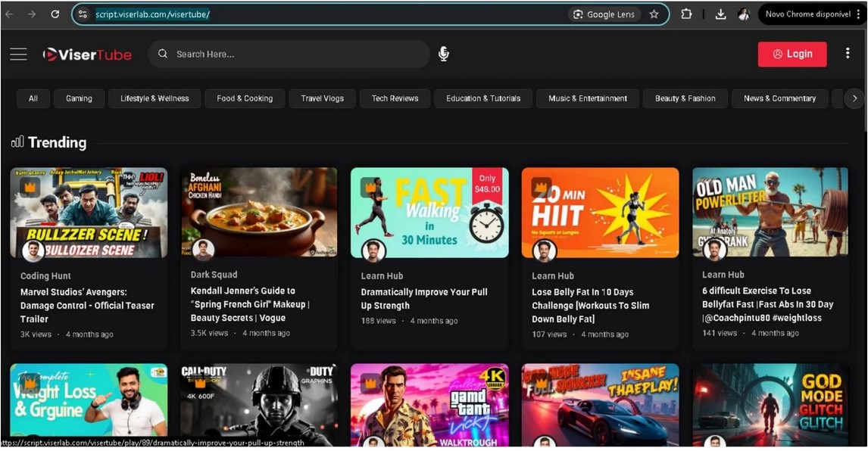868x451 pixels.
Task: Activate the News & Commentary filter
Action: 779,98
